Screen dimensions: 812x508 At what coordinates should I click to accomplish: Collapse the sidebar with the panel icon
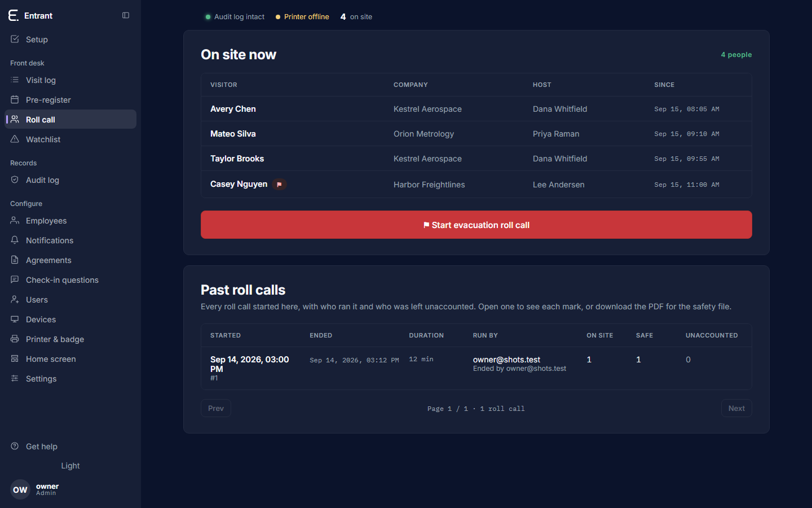pyautogui.click(x=126, y=15)
